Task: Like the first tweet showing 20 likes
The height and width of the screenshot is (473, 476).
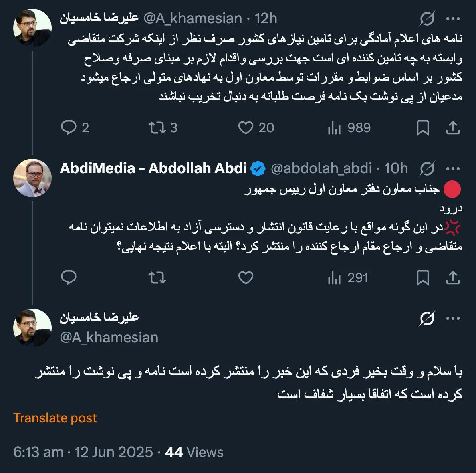Action: click(246, 127)
